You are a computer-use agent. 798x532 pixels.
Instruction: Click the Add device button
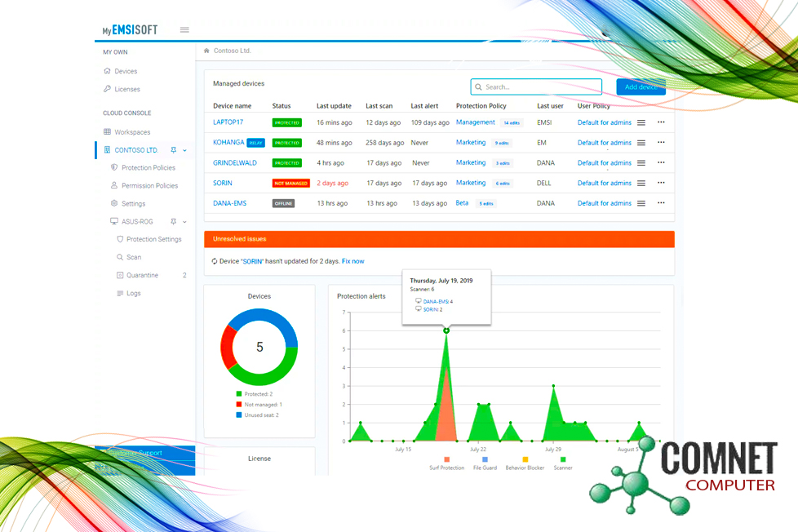click(641, 87)
